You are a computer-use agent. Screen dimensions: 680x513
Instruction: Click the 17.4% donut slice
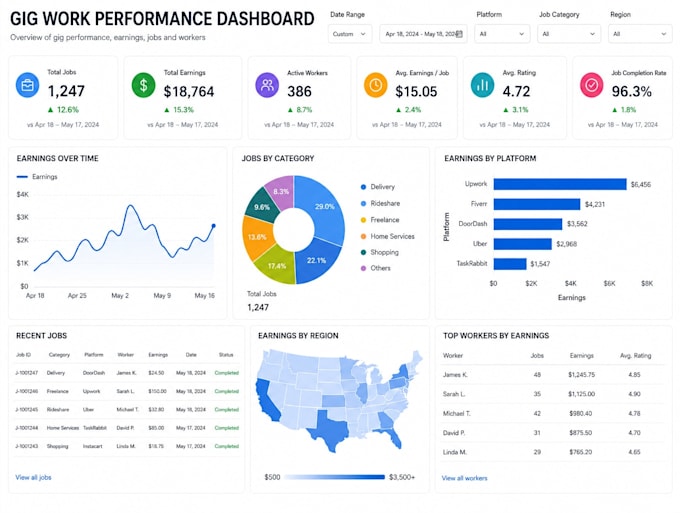pyautogui.click(x=277, y=266)
